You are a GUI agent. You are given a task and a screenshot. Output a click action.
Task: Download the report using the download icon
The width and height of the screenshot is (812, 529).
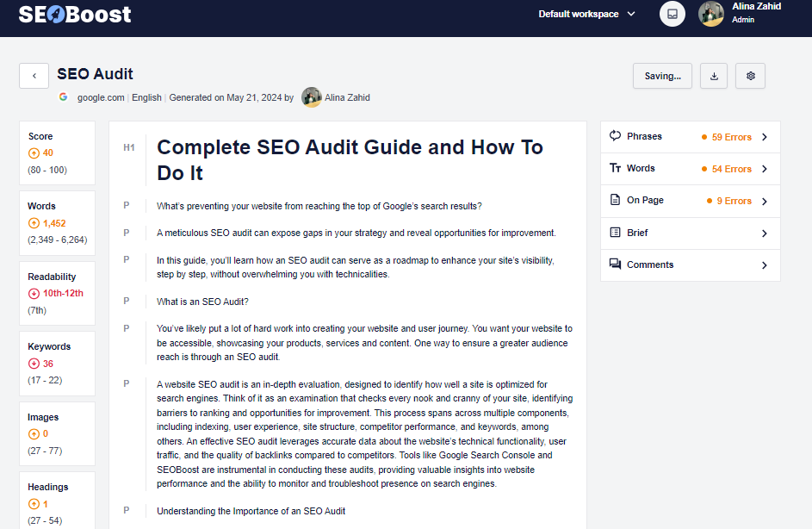pos(714,76)
